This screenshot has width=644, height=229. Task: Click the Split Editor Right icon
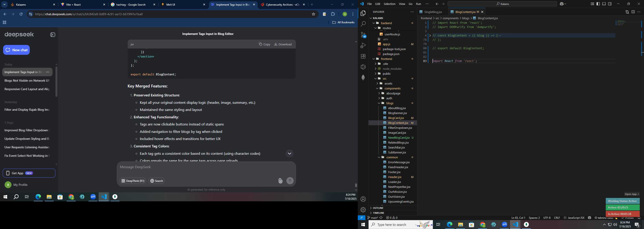pos(633,12)
